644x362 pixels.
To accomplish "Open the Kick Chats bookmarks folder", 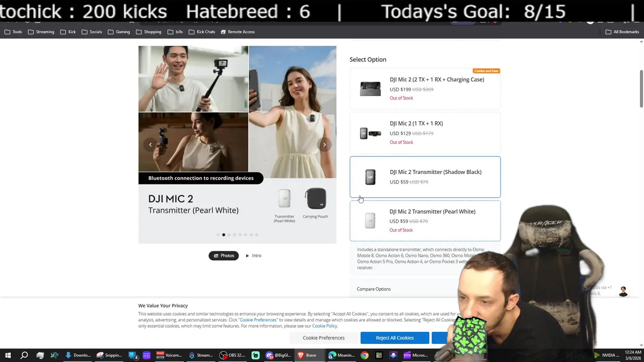I will (202, 32).
